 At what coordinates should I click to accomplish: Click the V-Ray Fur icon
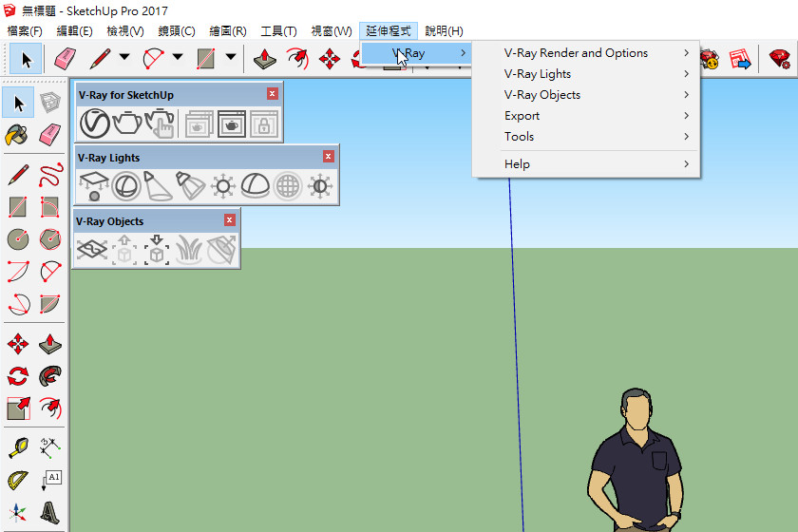189,250
